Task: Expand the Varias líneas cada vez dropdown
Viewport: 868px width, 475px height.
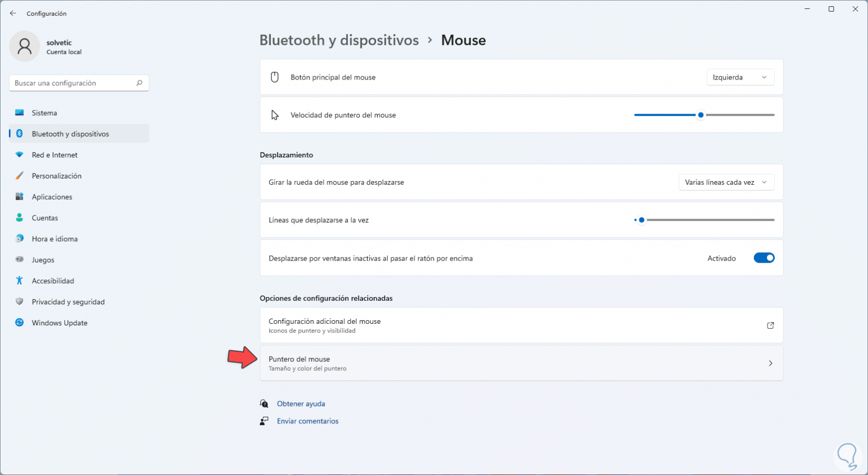Action: (x=726, y=182)
